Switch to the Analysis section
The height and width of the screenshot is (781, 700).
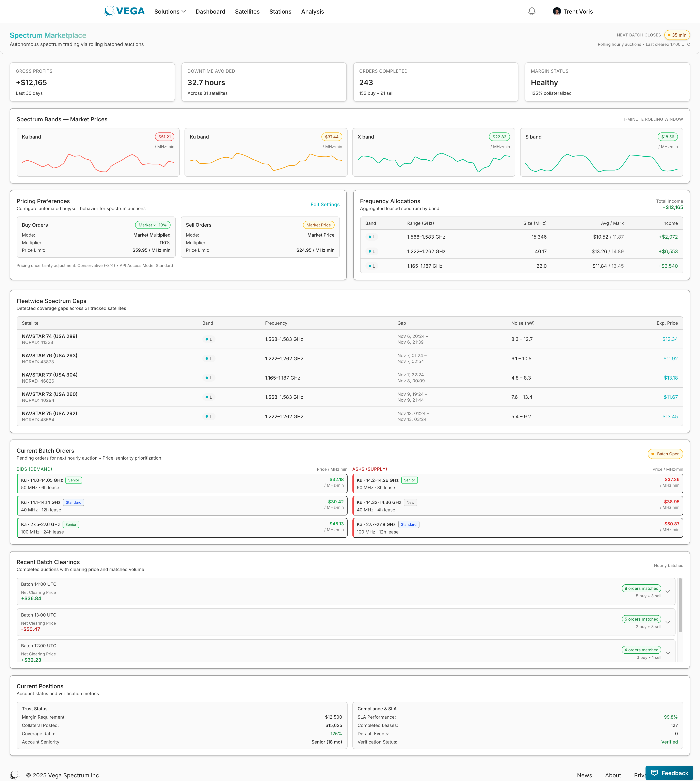[x=312, y=11]
